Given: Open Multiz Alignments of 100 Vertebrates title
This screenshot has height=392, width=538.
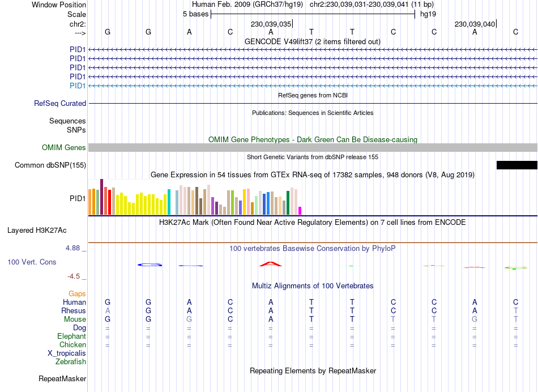Looking at the screenshot, I should [313, 286].
